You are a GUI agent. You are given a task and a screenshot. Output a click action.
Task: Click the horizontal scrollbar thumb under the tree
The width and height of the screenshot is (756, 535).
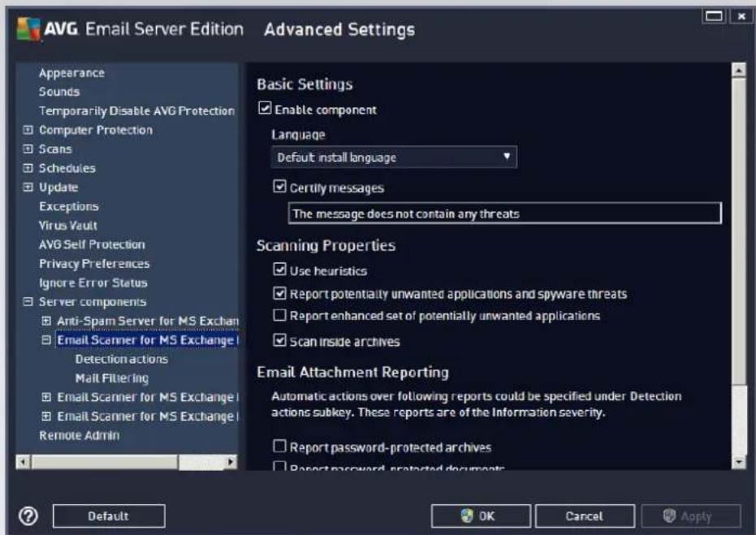pyautogui.click(x=105, y=462)
